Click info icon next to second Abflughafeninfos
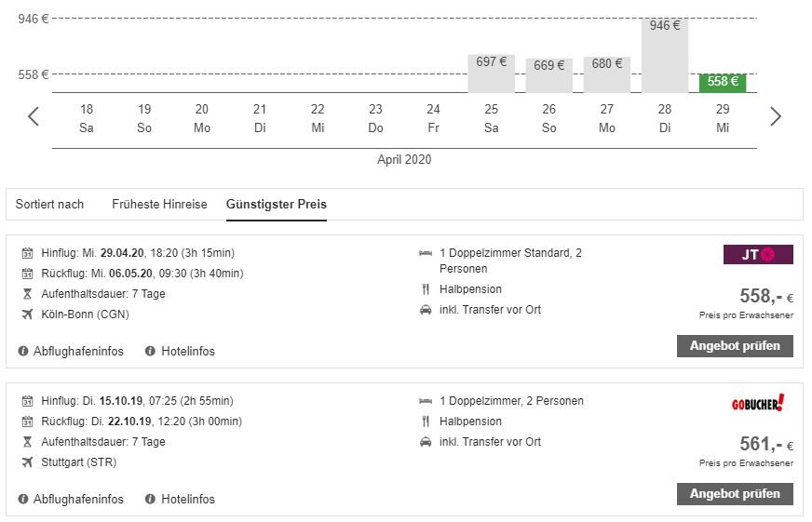The image size is (812, 522). (23, 499)
